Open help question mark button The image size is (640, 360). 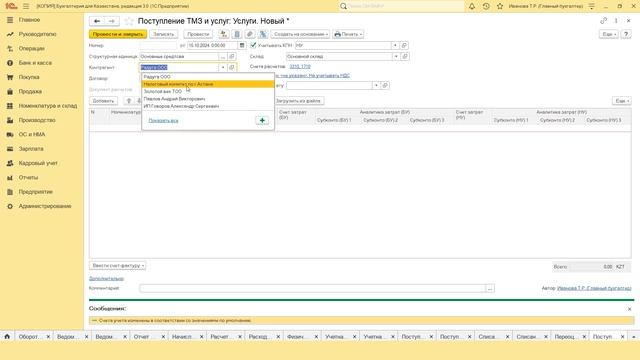[626, 34]
